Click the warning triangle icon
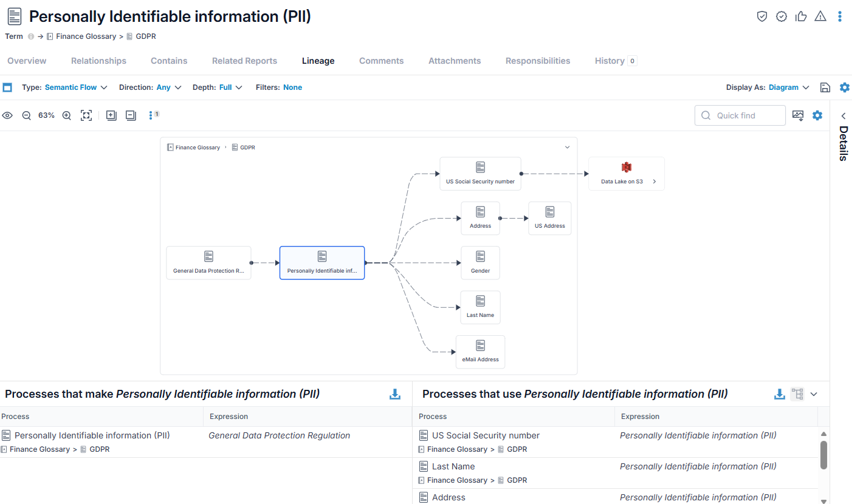The height and width of the screenshot is (504, 852). pos(820,16)
